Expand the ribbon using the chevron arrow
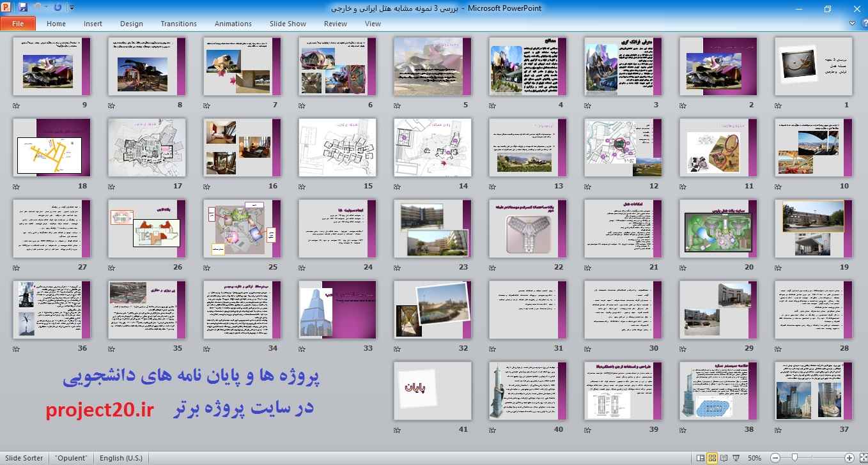This screenshot has width=868, height=465. click(x=852, y=24)
